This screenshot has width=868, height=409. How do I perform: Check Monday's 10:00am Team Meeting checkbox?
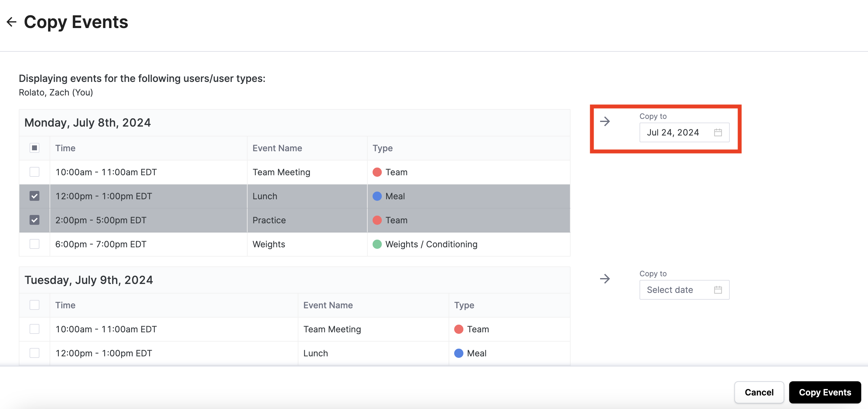(34, 172)
